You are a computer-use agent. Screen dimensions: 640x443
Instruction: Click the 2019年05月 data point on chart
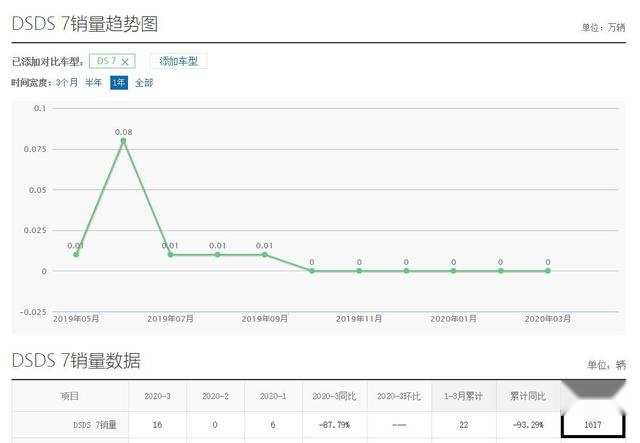[x=76, y=254]
